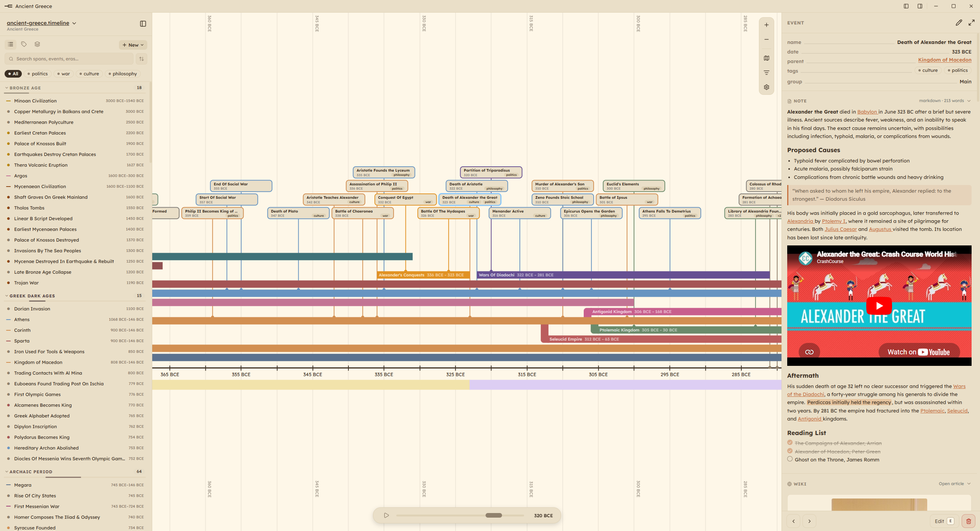Play the timeline animation
This screenshot has height=531, width=980.
coord(386,515)
